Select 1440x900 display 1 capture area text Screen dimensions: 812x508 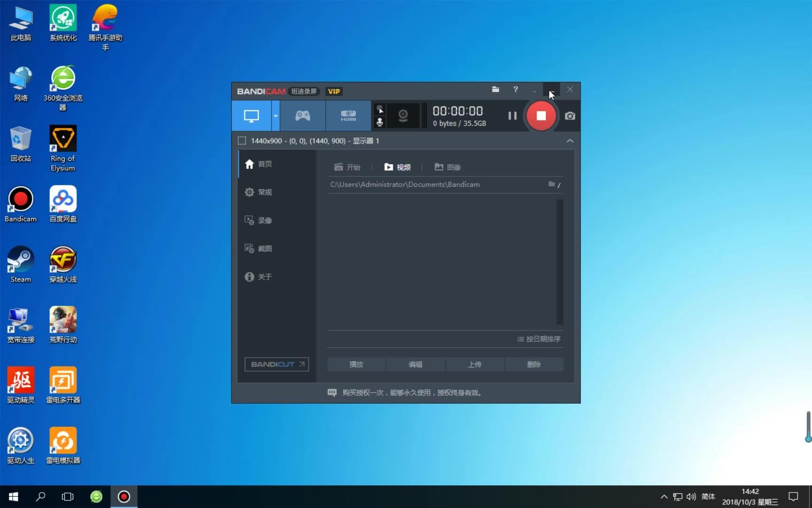(x=315, y=141)
